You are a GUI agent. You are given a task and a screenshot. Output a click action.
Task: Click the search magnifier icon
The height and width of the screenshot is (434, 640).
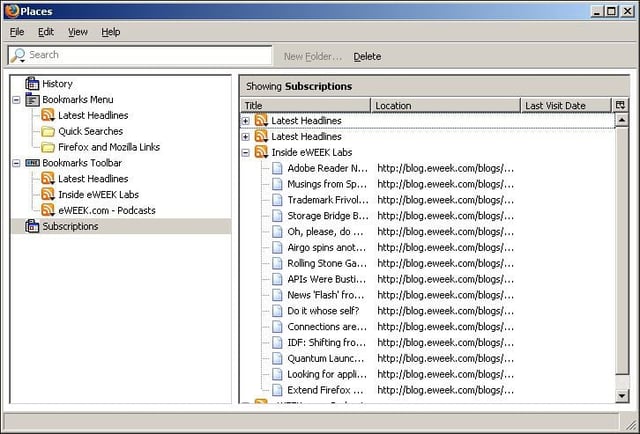[18, 56]
